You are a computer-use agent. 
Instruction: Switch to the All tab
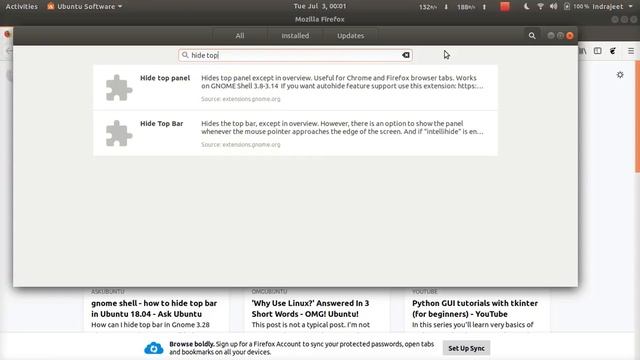240,36
